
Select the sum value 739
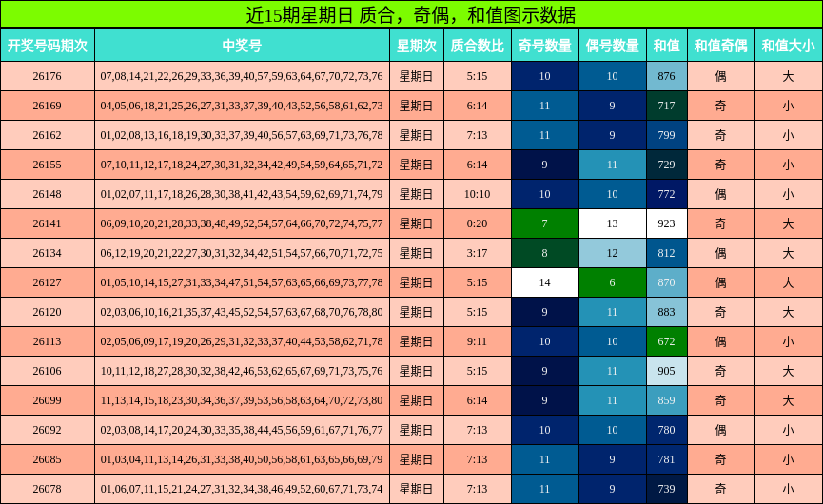(x=667, y=489)
